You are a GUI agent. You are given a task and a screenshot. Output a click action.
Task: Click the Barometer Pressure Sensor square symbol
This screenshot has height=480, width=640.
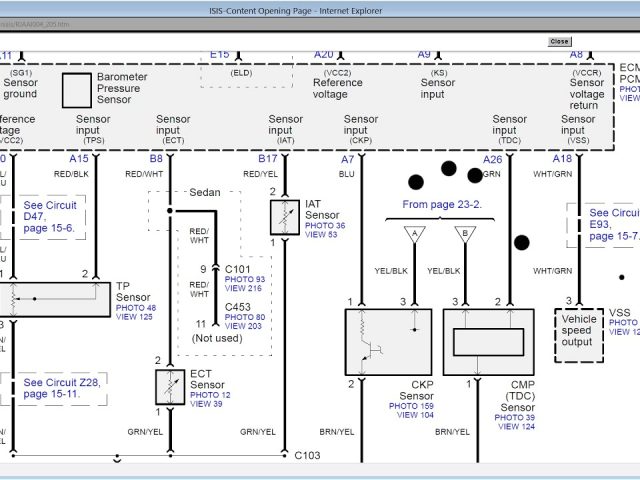(77, 89)
